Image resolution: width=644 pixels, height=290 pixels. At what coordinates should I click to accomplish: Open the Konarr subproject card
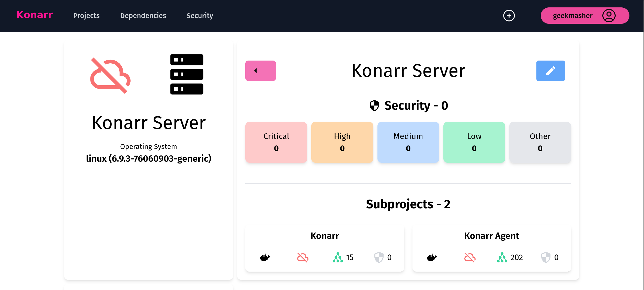(325, 247)
